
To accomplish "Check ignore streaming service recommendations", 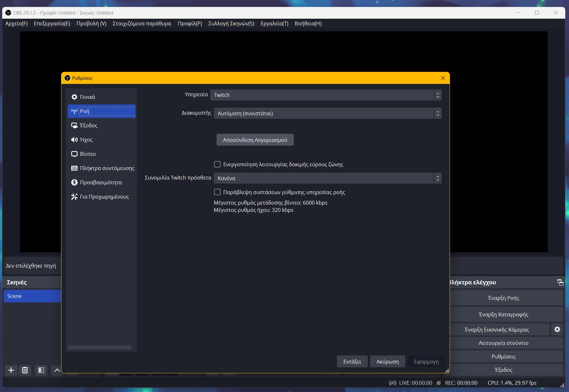I will (218, 192).
